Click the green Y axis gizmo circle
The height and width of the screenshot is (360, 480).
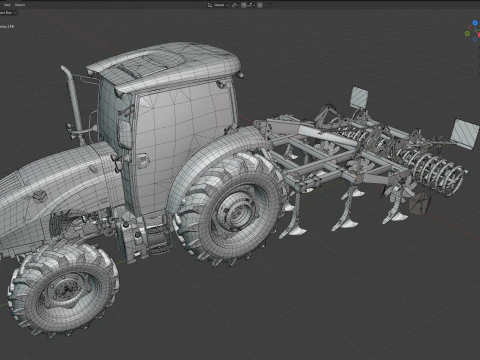pyautogui.click(x=467, y=34)
